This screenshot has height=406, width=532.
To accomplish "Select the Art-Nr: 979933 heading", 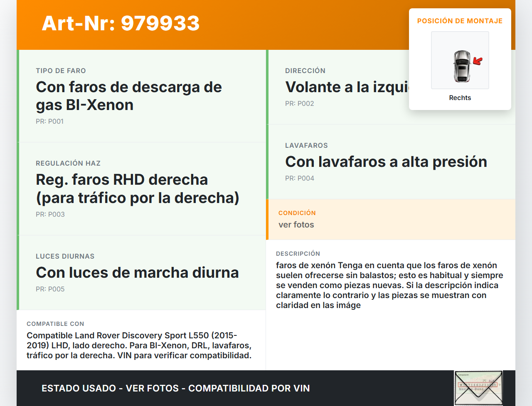I will pos(121,23).
